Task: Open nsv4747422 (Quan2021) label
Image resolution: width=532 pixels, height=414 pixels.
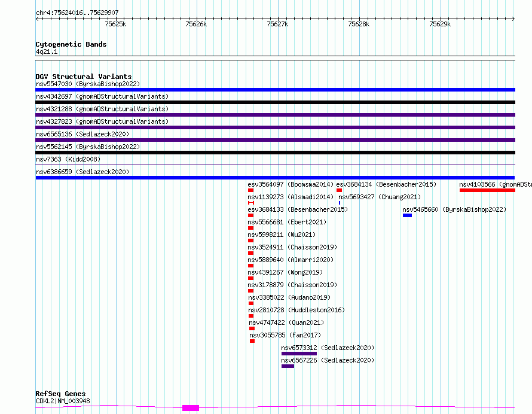Action: pyautogui.click(x=286, y=322)
